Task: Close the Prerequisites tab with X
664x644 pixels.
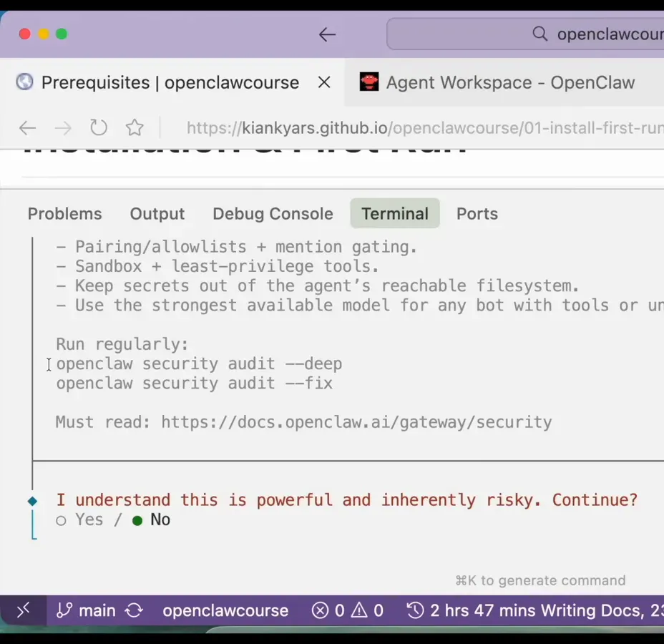Action: pos(324,82)
